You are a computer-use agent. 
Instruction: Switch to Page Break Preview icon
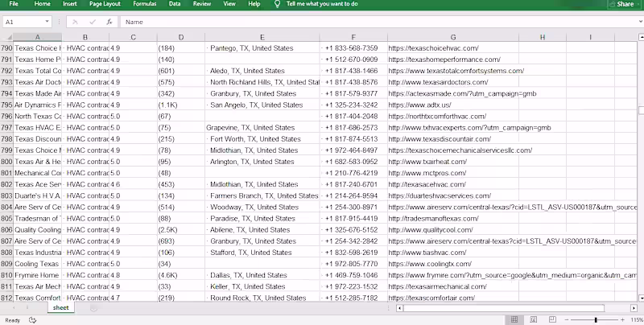552,319
